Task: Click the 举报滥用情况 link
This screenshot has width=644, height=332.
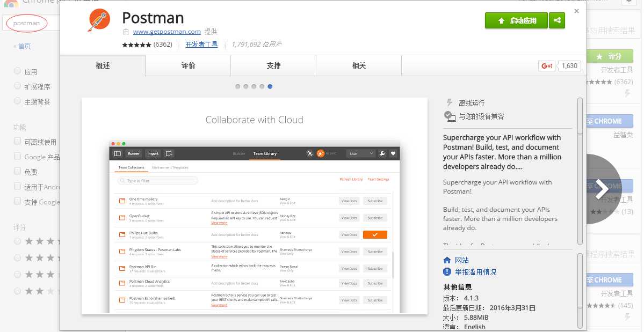Action: (x=475, y=272)
